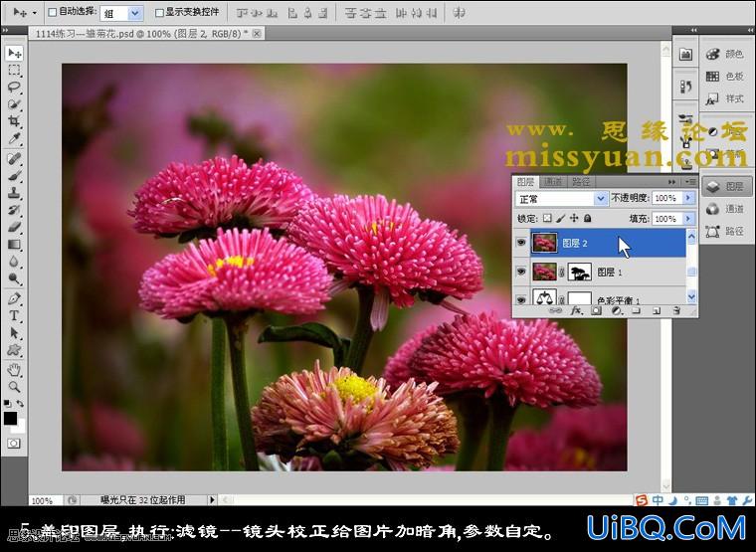This screenshot has width=756, height=552.
Task: Toggle lock transparent pixels
Action: pyautogui.click(x=547, y=219)
